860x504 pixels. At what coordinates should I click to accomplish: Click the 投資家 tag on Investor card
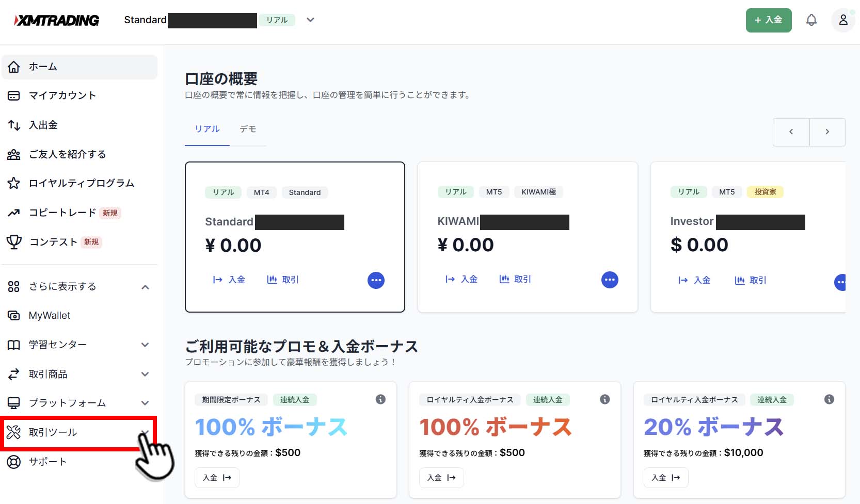pyautogui.click(x=765, y=192)
